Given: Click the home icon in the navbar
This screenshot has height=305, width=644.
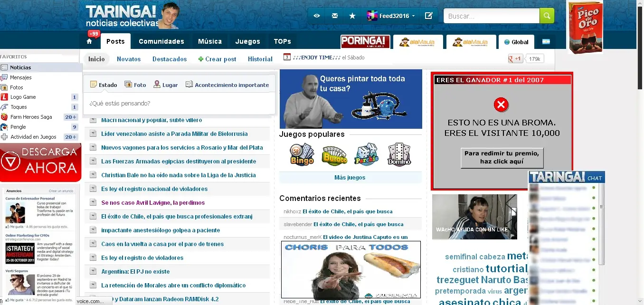Looking at the screenshot, I should pyautogui.click(x=89, y=41).
